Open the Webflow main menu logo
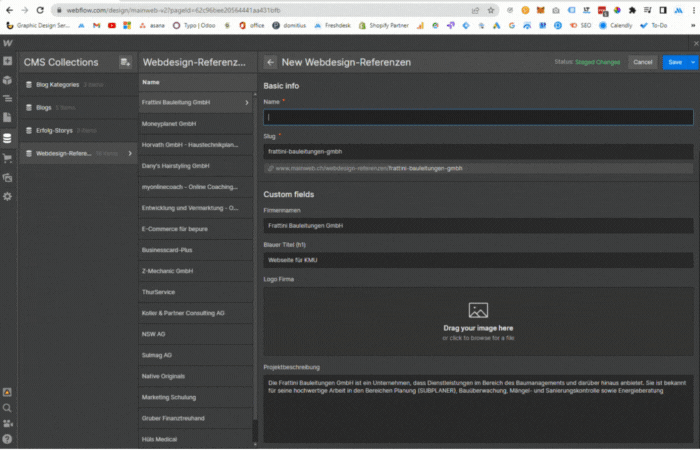 [x=8, y=43]
